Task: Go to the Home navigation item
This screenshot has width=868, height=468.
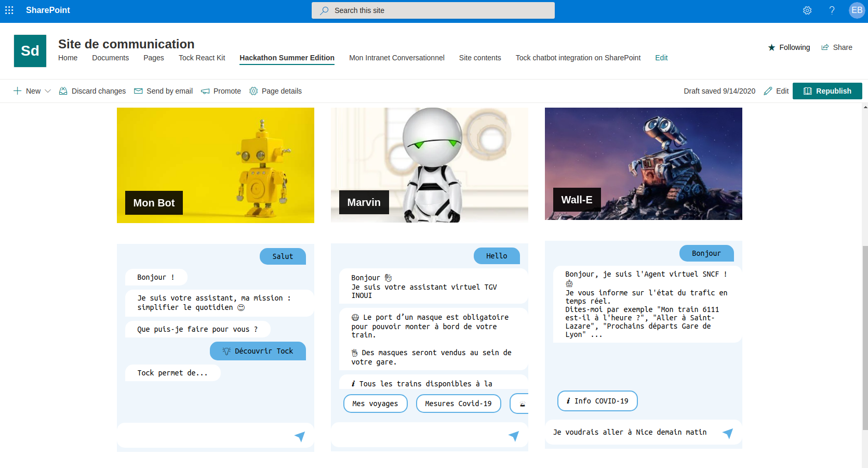Action: tap(68, 58)
